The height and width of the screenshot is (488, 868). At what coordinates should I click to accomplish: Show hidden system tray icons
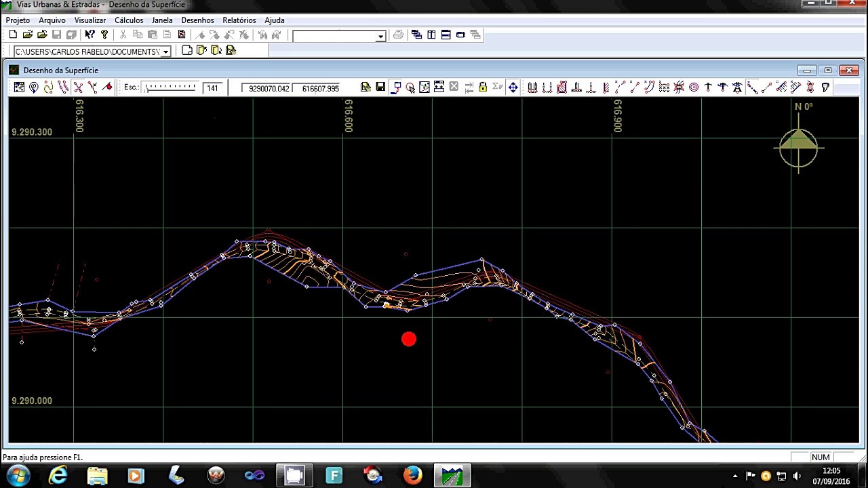(x=735, y=476)
